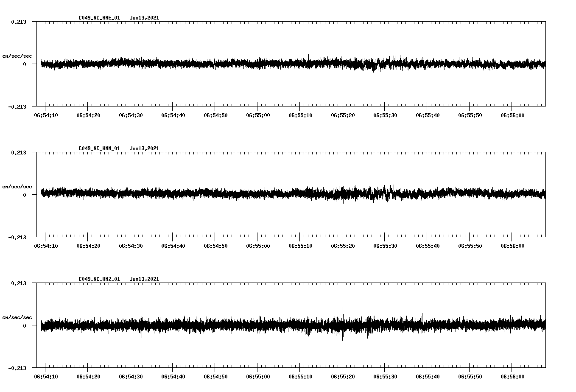The image size is (576, 392).
Task: Click the 06:56:00 time label under the HNE plot
Action: pos(512,115)
